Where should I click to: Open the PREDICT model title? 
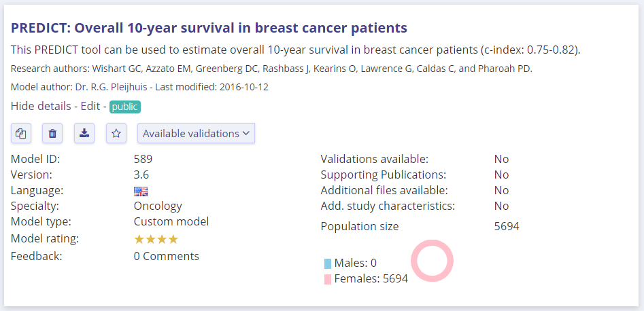(x=209, y=28)
